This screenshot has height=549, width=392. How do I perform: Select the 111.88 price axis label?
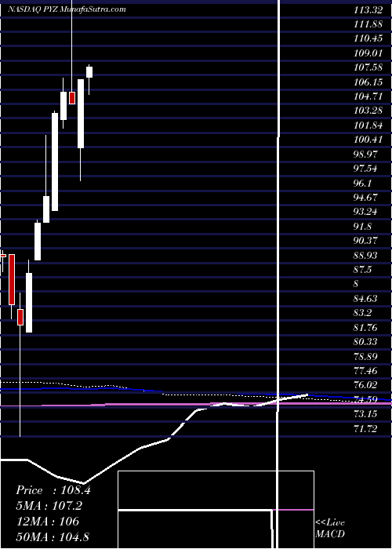coord(368,24)
